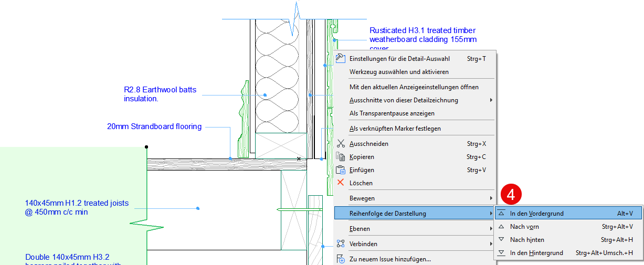Click the Kopieren copy icon
644x265 pixels.
(340, 156)
